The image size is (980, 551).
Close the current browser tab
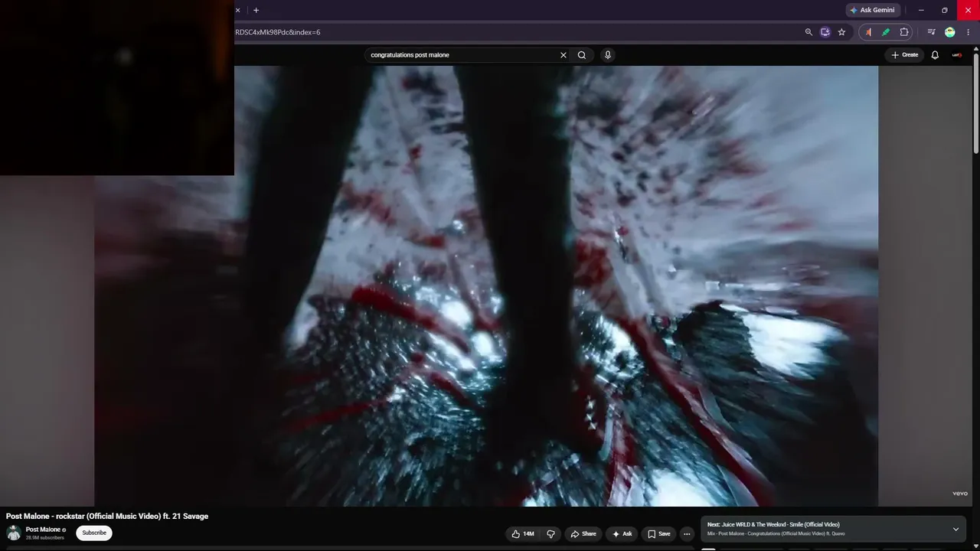[x=237, y=10]
